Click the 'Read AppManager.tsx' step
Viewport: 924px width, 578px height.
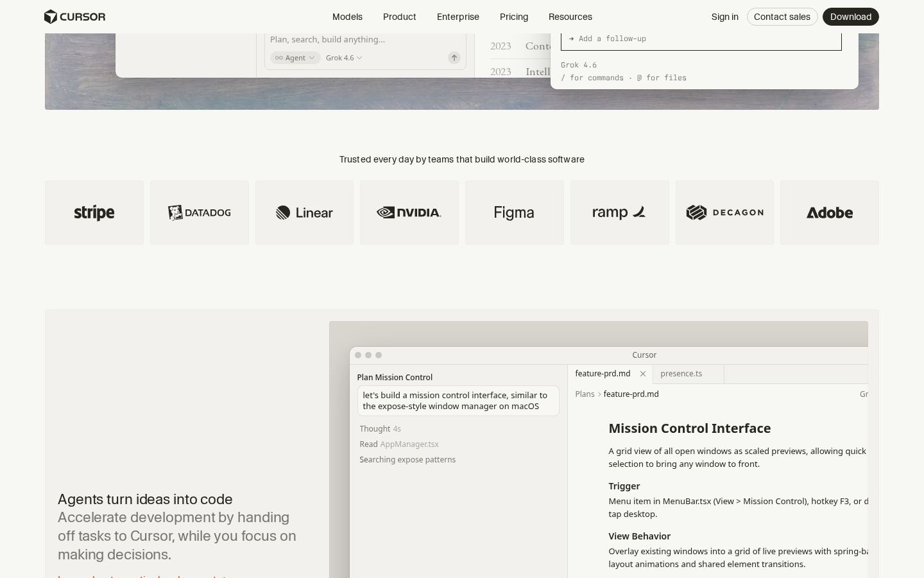tap(399, 444)
